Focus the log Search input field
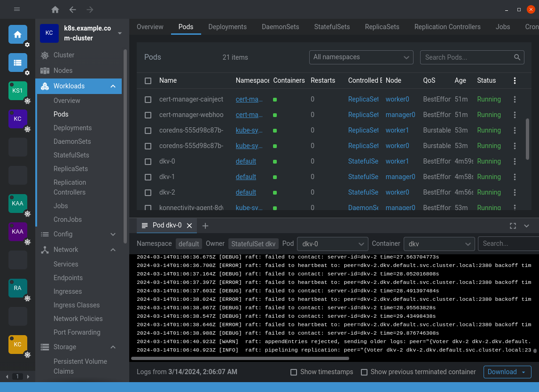This screenshot has height=392, width=539. pyautogui.click(x=508, y=244)
